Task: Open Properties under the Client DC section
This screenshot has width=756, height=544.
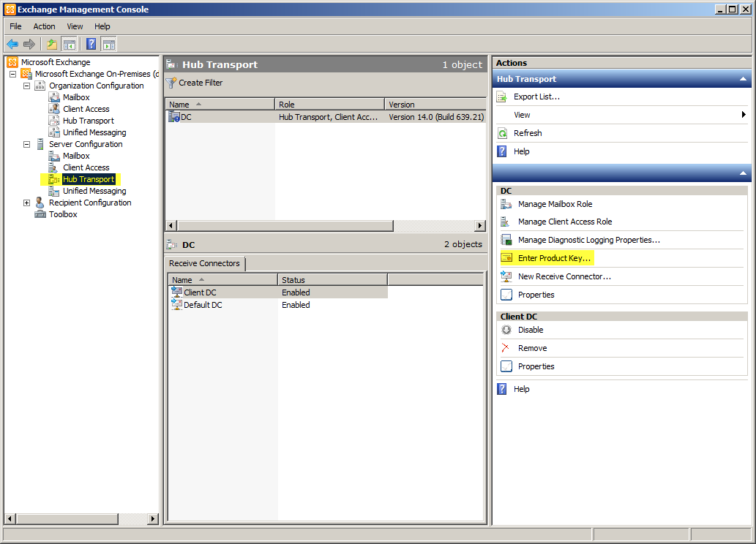Action: 536,366
